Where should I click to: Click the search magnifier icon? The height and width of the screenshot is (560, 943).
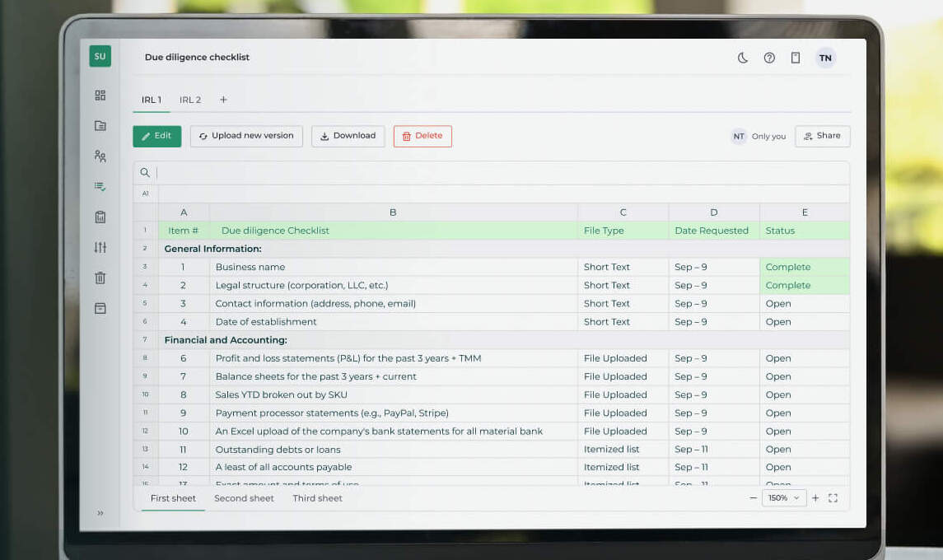[x=145, y=173]
